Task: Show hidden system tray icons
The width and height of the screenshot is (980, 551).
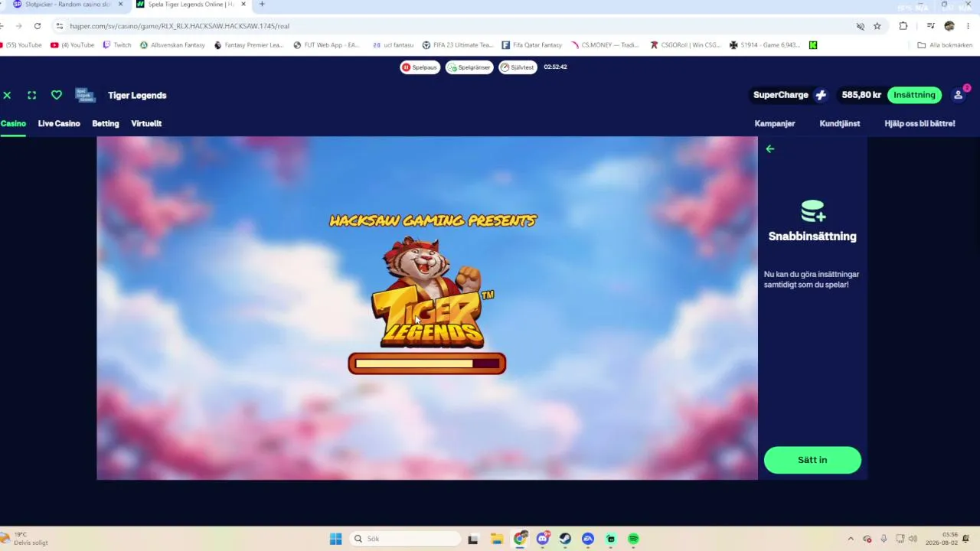Action: (x=850, y=539)
